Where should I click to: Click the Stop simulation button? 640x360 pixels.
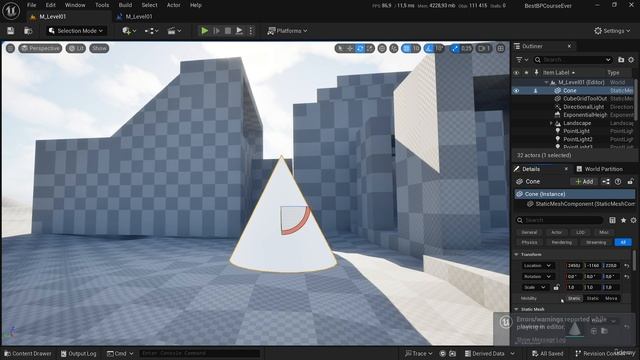(228, 31)
